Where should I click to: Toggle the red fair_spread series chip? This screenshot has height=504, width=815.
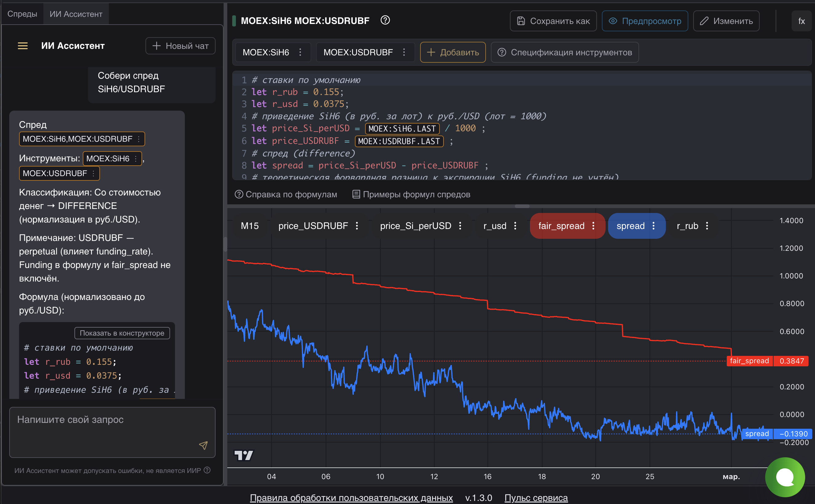(x=562, y=226)
